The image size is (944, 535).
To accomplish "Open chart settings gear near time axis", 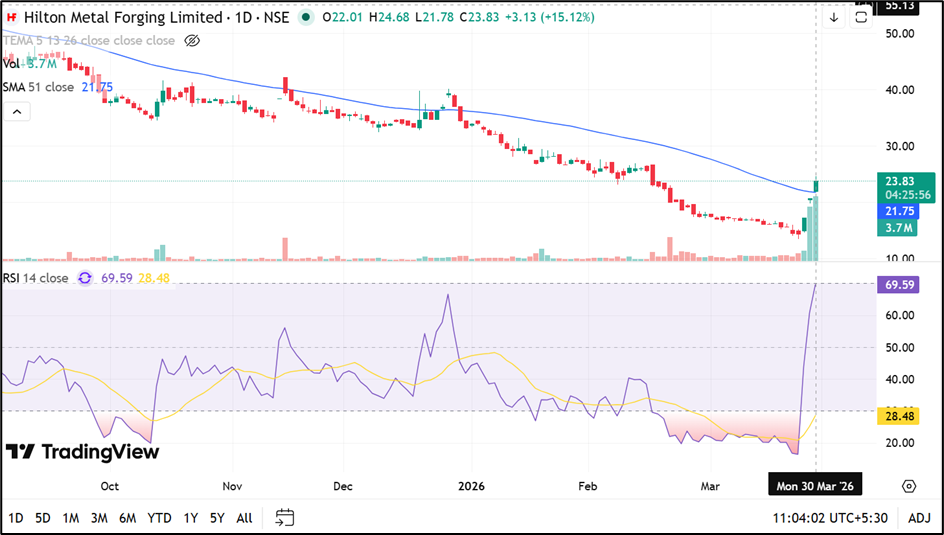I will pos(908,486).
